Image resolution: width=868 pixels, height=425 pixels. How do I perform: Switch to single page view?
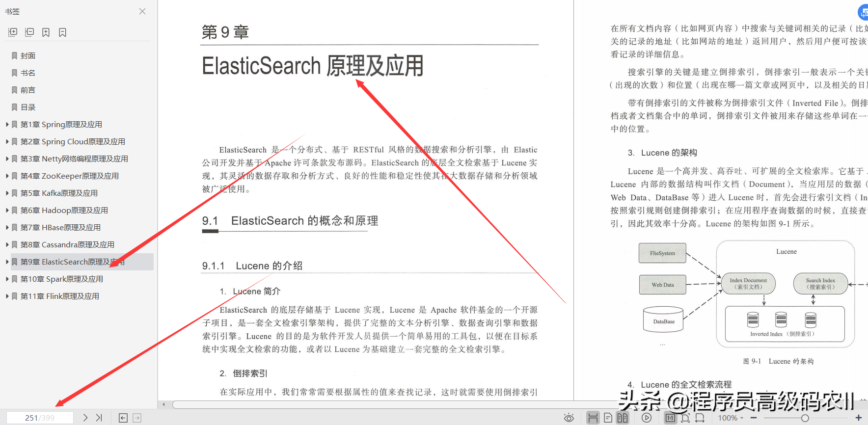pos(608,418)
